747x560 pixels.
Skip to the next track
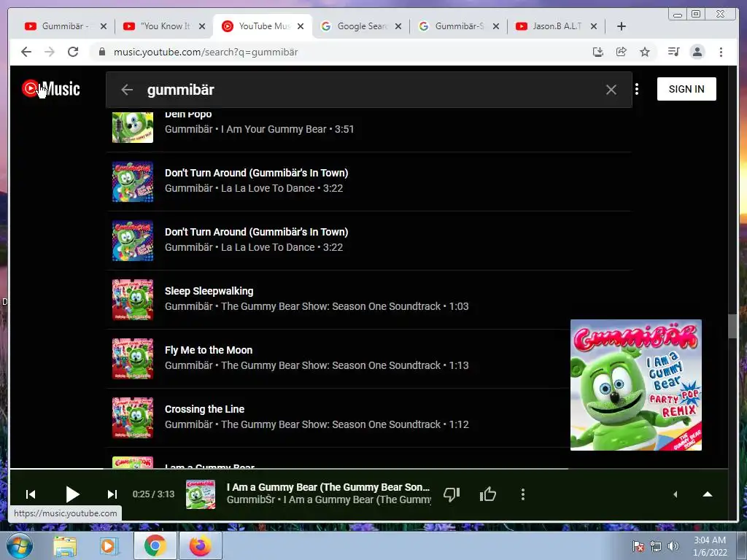pos(112,494)
